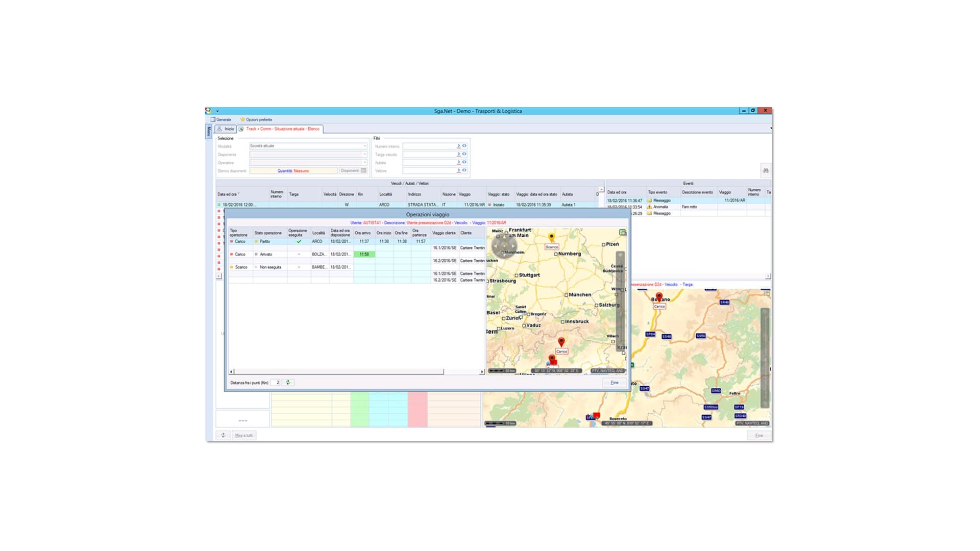Click the Anomalia warning event icon

pyautogui.click(x=649, y=207)
